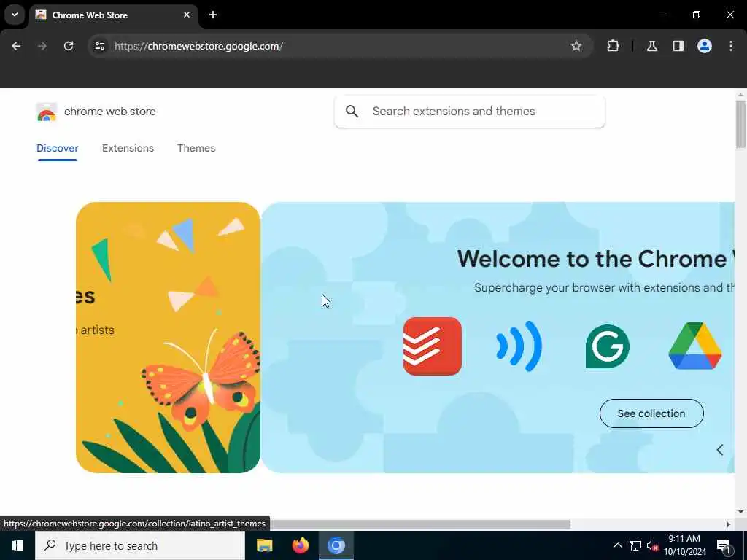Switch to the Discover tab

(57, 148)
